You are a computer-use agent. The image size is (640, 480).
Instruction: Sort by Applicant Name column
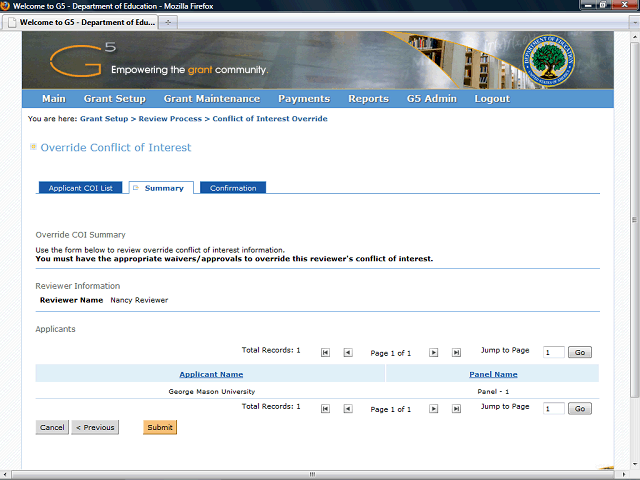[x=211, y=374]
